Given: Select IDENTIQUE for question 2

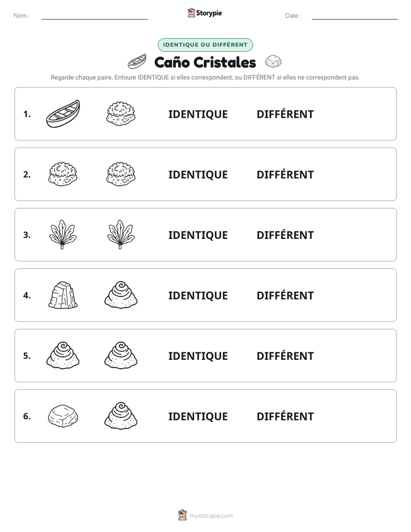Looking at the screenshot, I should pos(198,174).
